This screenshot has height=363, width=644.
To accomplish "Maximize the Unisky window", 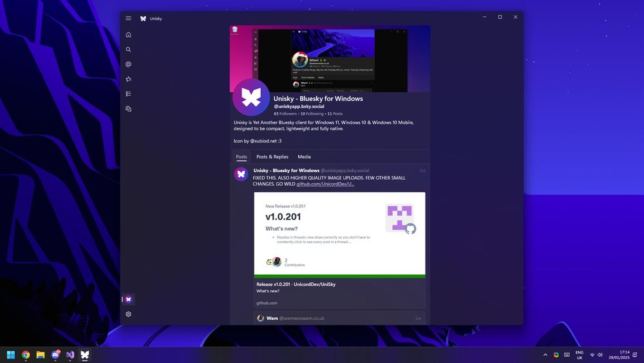I will point(500,17).
